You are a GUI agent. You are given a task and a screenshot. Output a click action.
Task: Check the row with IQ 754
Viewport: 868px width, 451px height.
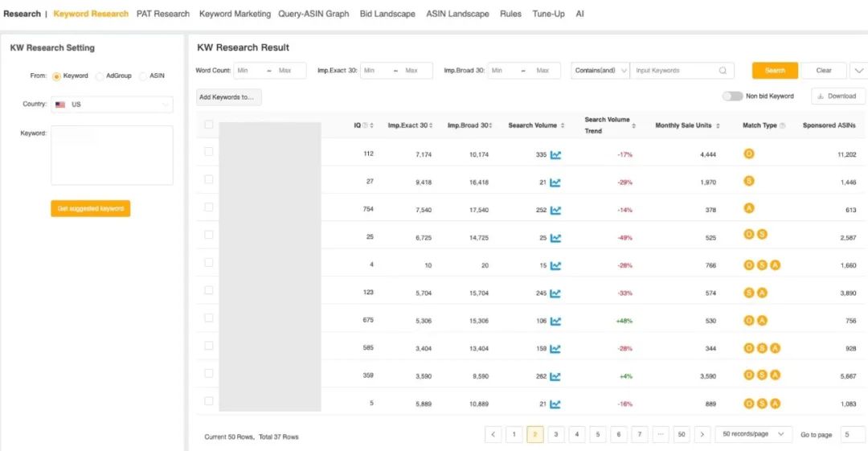click(209, 207)
